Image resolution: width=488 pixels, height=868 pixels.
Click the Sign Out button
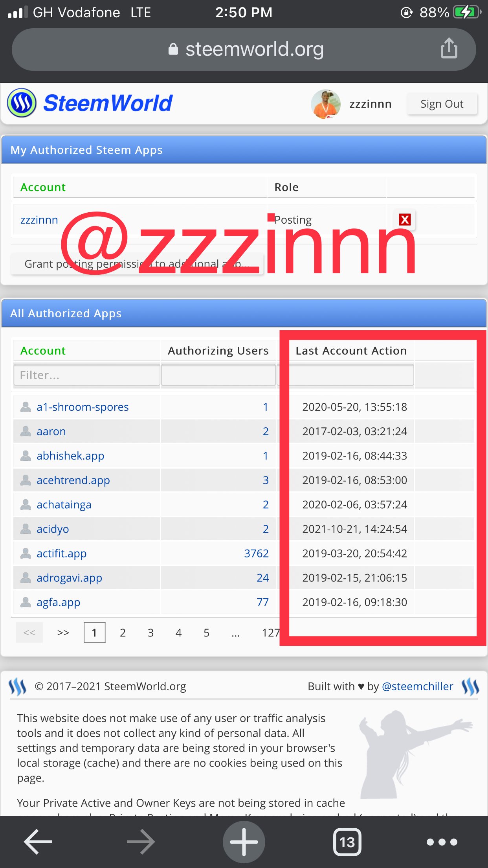[442, 104]
